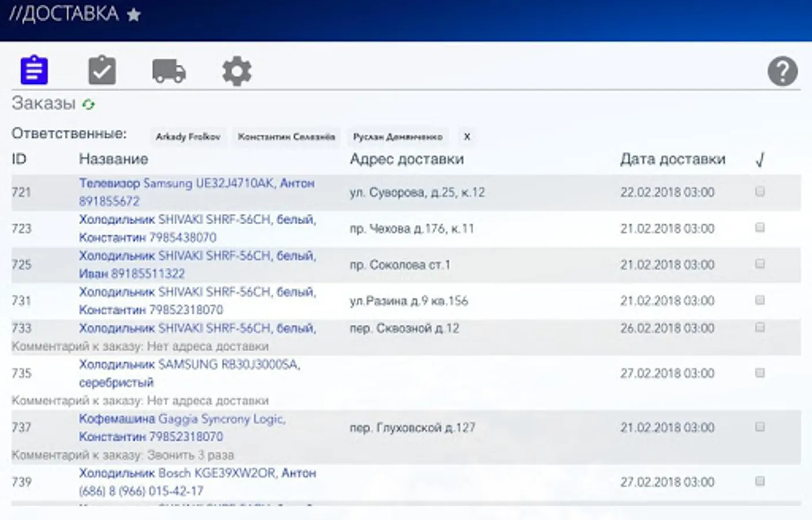The image size is (812, 520).
Task: Open order 723 Холодильник SHIVAKI link
Action: [198, 228]
